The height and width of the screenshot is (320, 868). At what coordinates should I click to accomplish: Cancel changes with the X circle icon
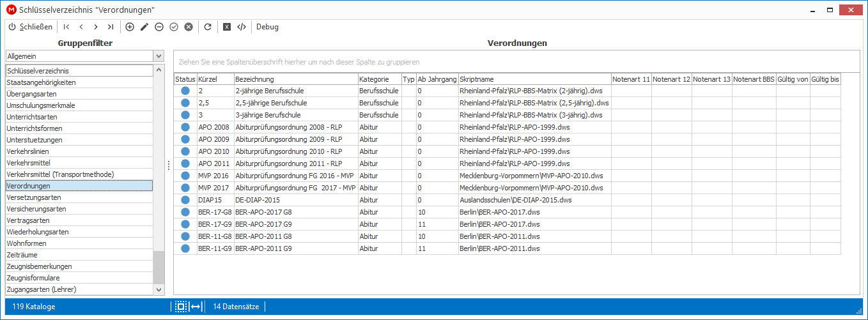click(x=189, y=27)
